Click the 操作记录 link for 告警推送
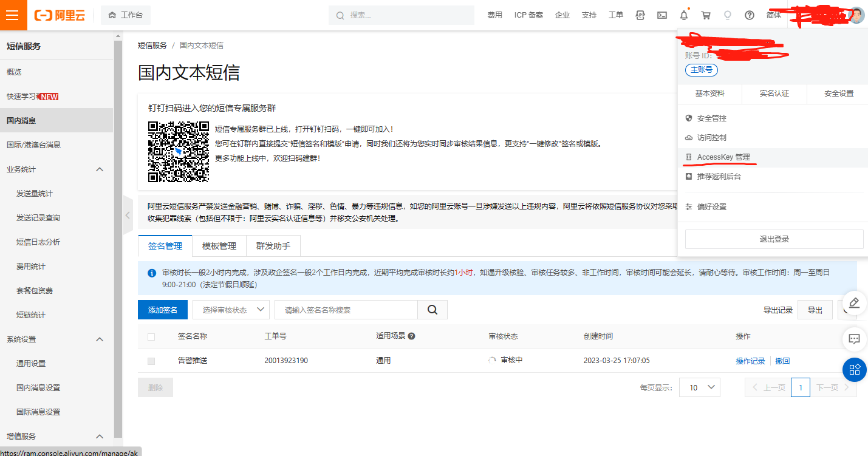 click(x=750, y=361)
